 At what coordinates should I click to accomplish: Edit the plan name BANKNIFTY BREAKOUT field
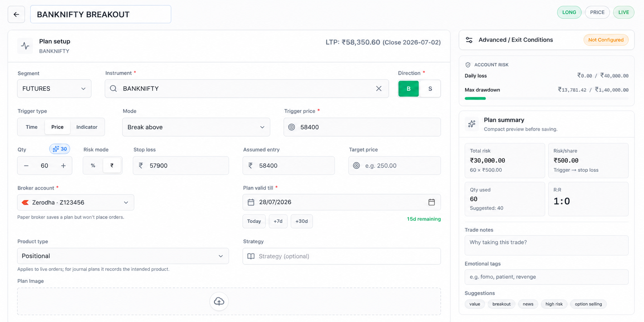(x=101, y=15)
